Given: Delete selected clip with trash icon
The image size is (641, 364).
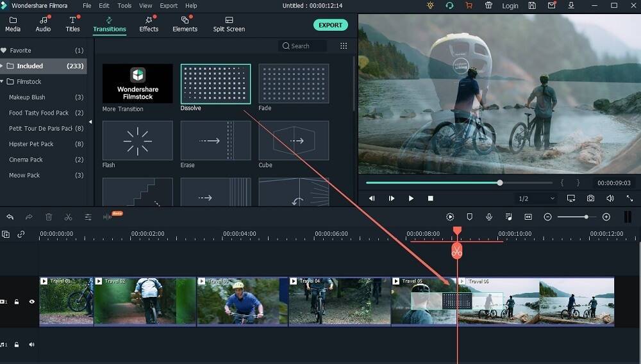Looking at the screenshot, I should click(49, 217).
